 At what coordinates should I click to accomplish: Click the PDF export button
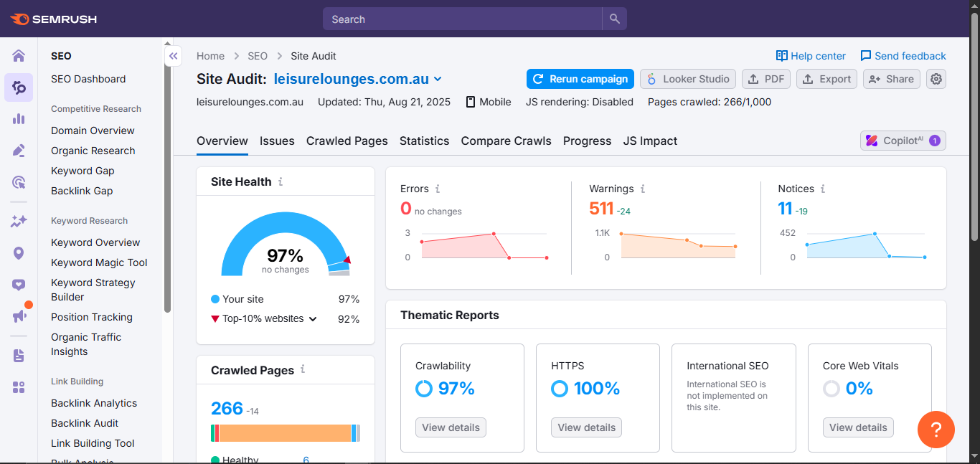[766, 79]
